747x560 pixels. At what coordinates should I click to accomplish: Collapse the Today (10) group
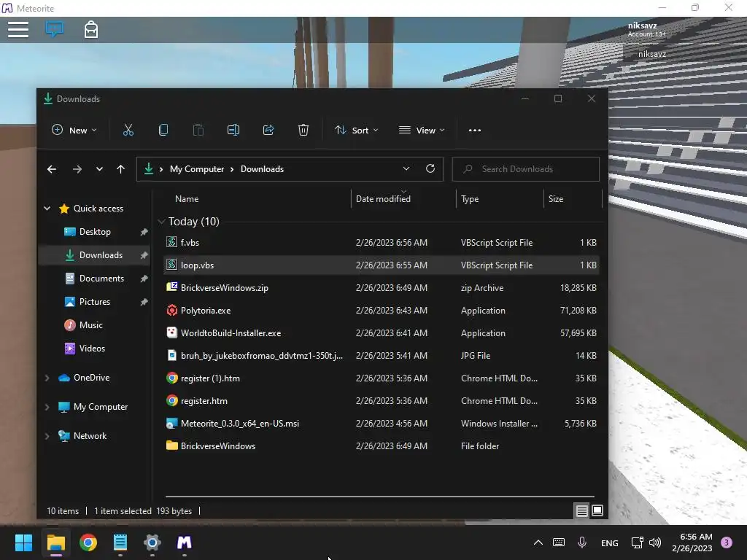pos(161,222)
